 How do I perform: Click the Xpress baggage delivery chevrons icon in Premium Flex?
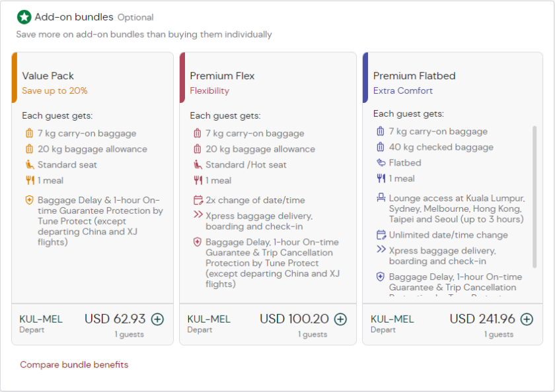[x=198, y=214]
